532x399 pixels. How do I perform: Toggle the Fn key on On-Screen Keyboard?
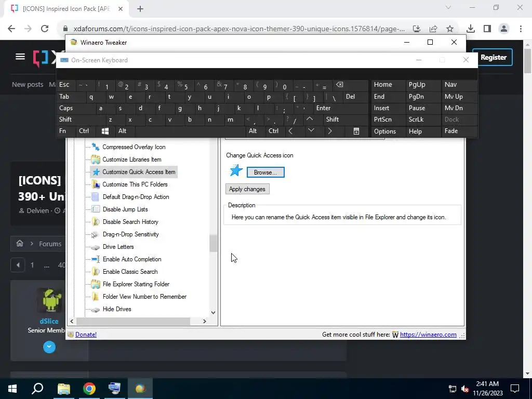click(x=66, y=131)
